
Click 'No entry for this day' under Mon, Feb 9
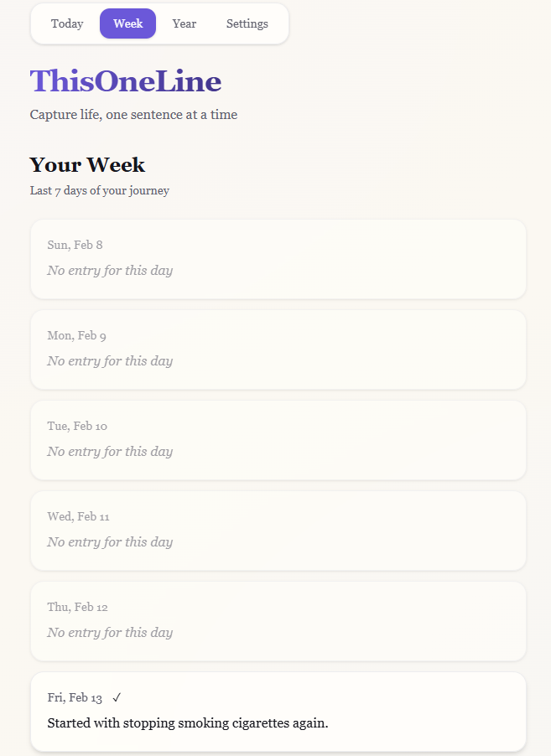tap(110, 361)
